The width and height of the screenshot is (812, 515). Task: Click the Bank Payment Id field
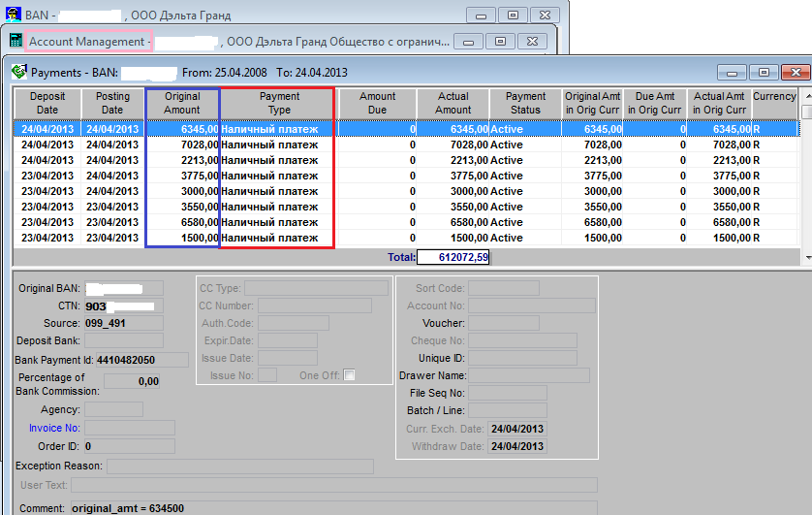(141, 360)
